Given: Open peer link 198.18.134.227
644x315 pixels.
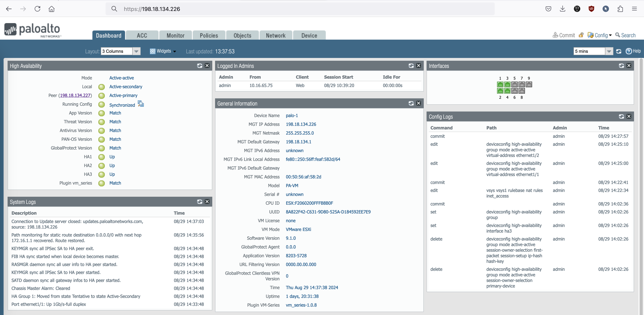Looking at the screenshot, I should pos(75,96).
